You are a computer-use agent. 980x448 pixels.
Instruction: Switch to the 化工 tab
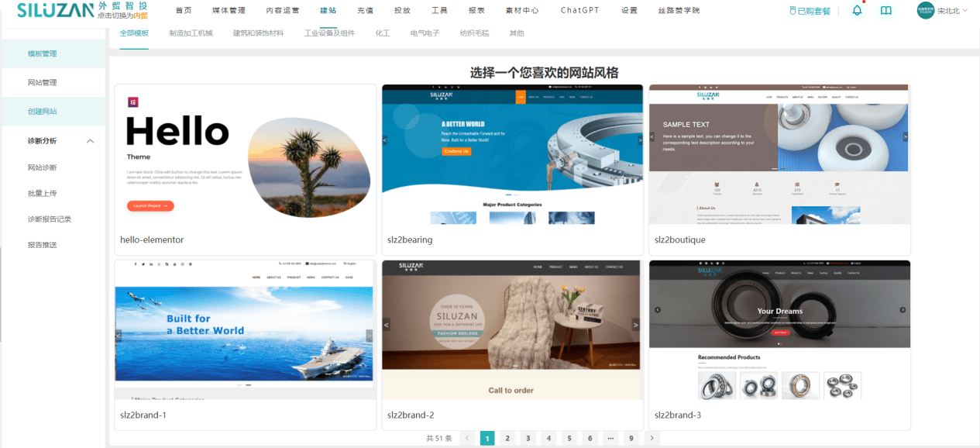(x=383, y=33)
